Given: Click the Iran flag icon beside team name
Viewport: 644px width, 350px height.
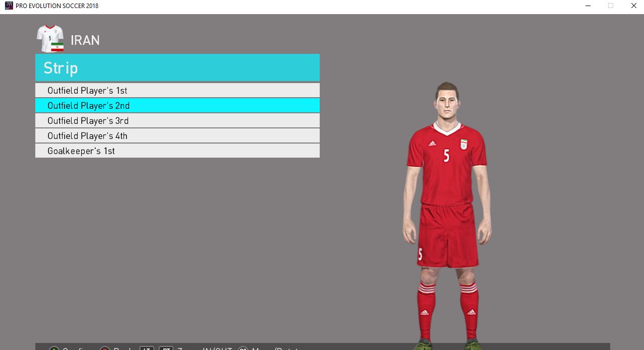Looking at the screenshot, I should (57, 48).
